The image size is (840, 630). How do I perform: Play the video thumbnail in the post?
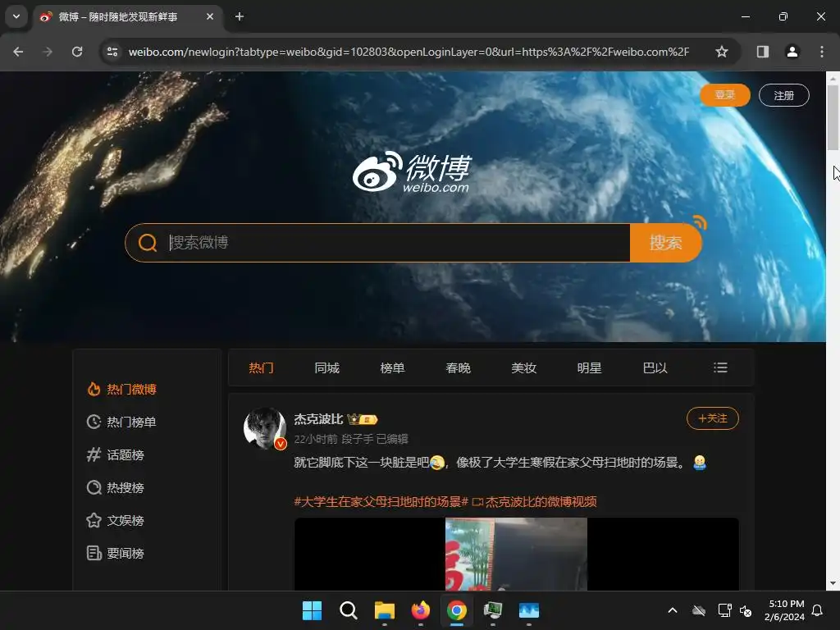pos(517,554)
